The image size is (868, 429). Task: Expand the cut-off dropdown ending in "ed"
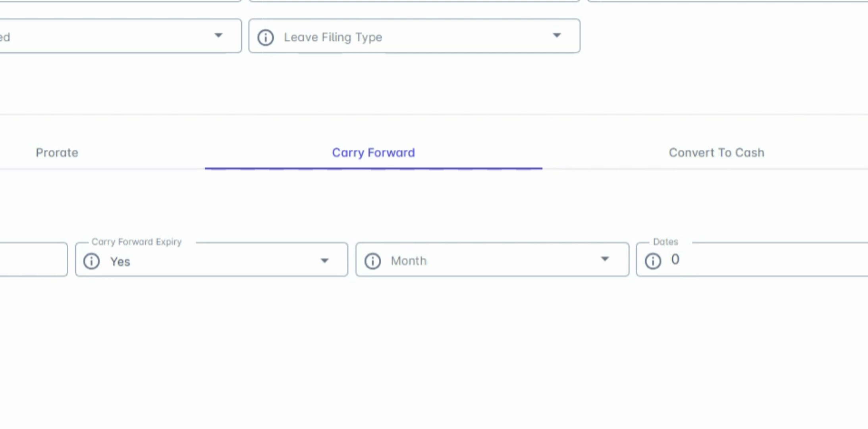[218, 36]
